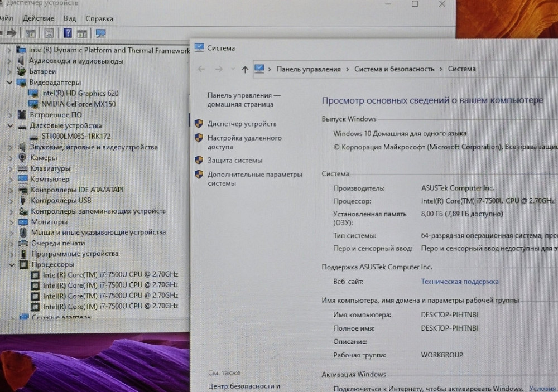The height and width of the screenshot is (392, 558).
Task: Maximize the Device Manager window
Action: (415, 4)
